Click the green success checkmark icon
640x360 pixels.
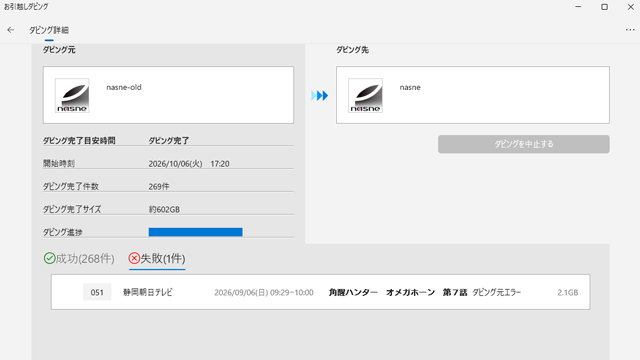pyautogui.click(x=49, y=258)
